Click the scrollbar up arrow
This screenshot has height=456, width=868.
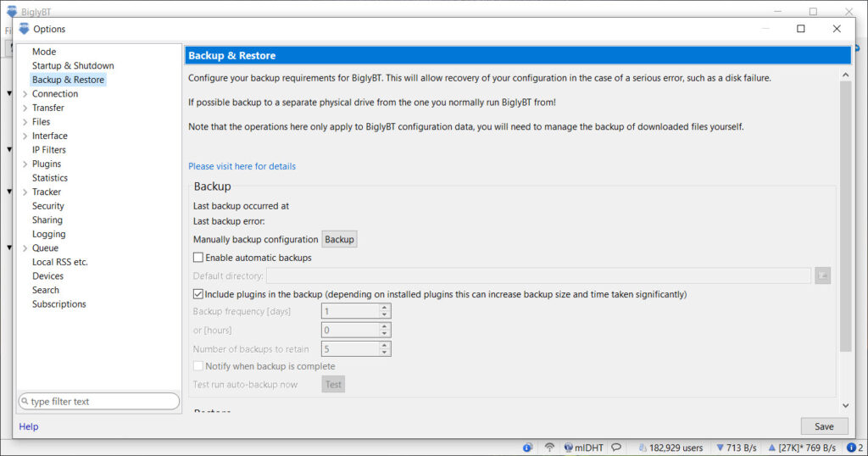pyautogui.click(x=845, y=75)
